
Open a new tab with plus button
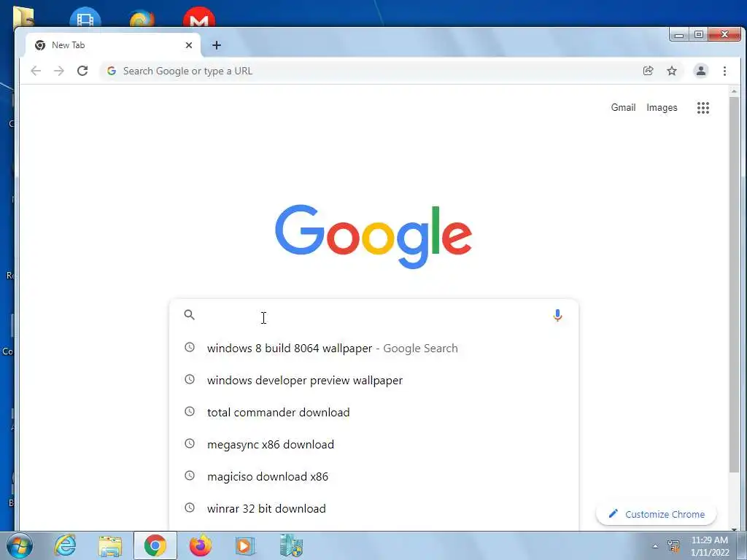[x=217, y=45]
